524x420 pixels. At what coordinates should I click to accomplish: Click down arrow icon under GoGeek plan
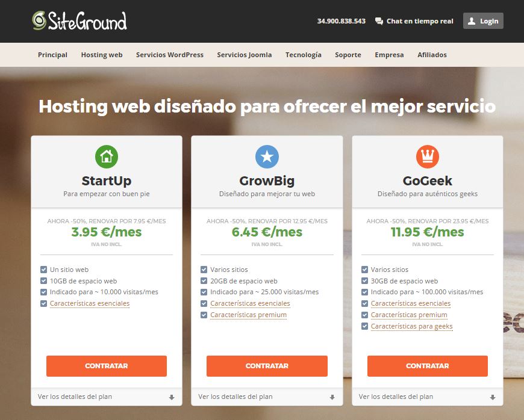[493, 397]
